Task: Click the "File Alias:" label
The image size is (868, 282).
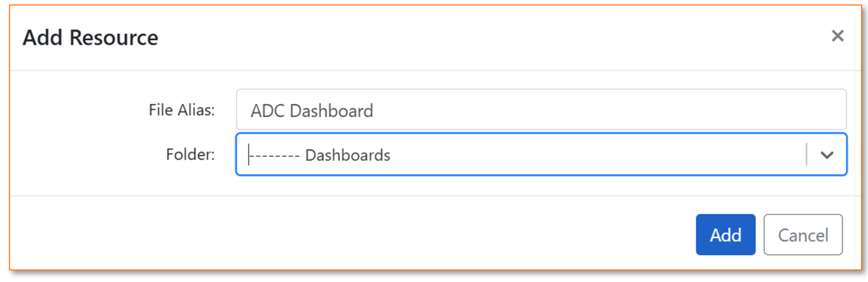Action: [x=181, y=110]
